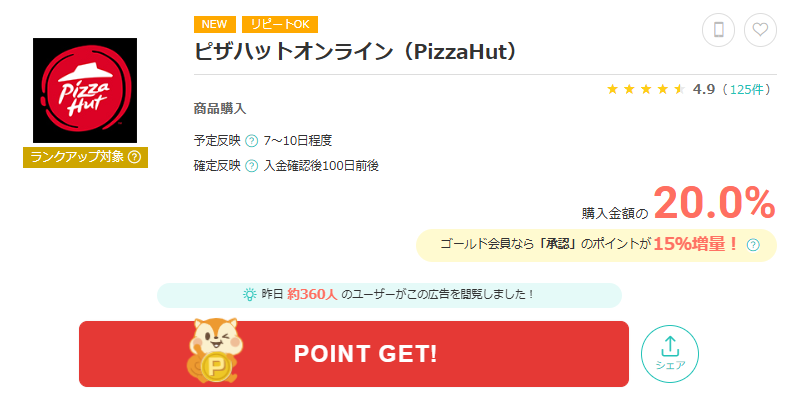Click the NEW badge label
Screen dimensions: 791x410
pyautogui.click(x=214, y=24)
